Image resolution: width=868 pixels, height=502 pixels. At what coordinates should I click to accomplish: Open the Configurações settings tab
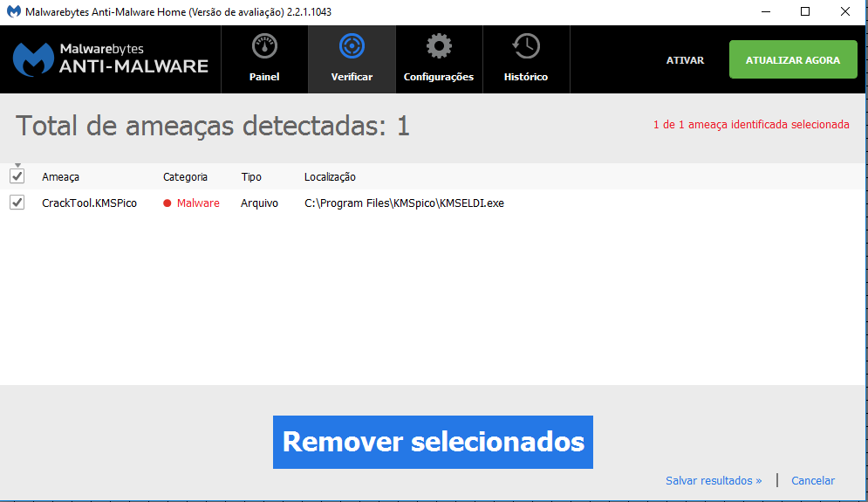439,59
